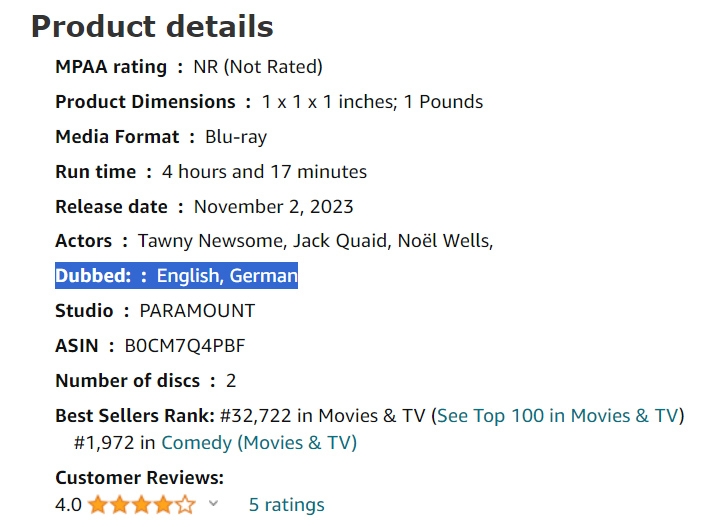Open the See Top 100 in Movies & TV link
This screenshot has height=527, width=712.
tap(558, 416)
